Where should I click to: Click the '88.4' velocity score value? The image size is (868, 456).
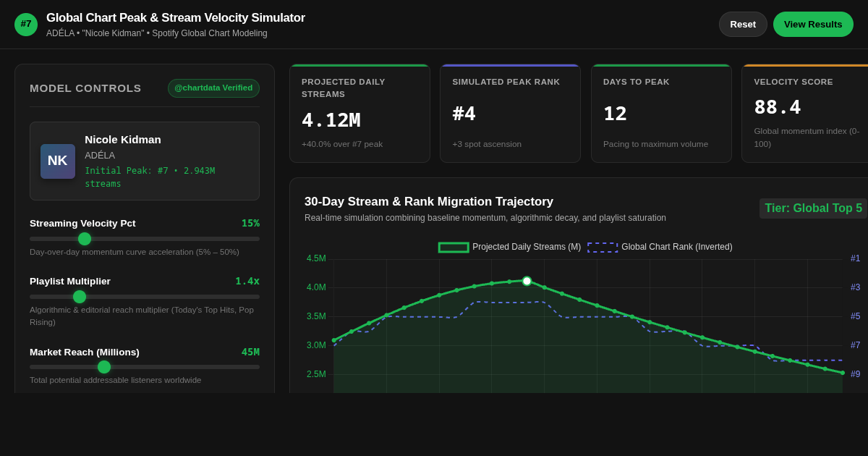(x=778, y=107)
